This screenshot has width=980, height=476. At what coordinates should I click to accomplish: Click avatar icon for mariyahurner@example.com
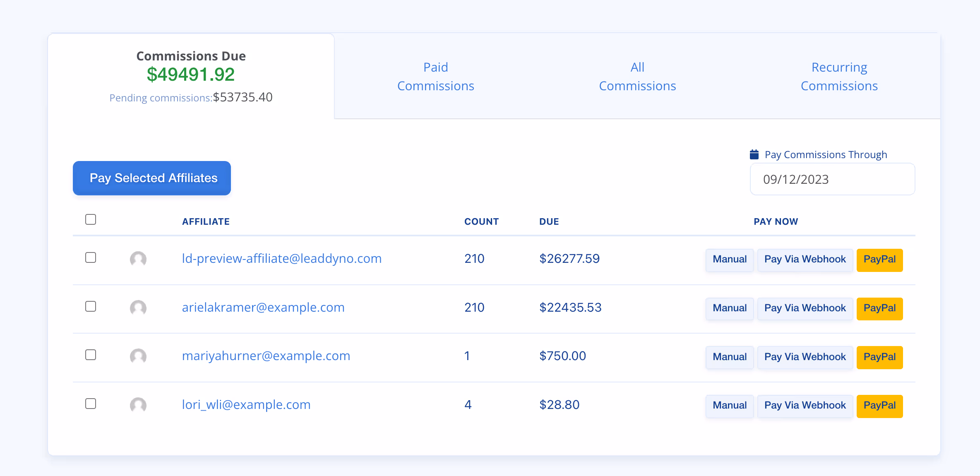[x=138, y=356]
